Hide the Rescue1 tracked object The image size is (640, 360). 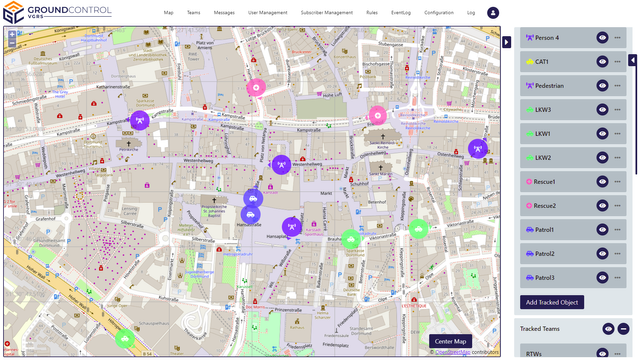602,182
